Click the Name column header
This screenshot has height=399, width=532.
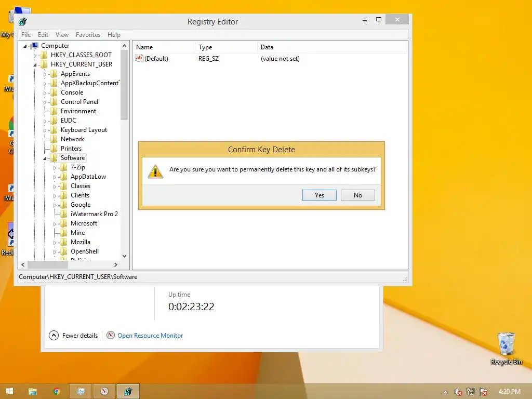164,47
